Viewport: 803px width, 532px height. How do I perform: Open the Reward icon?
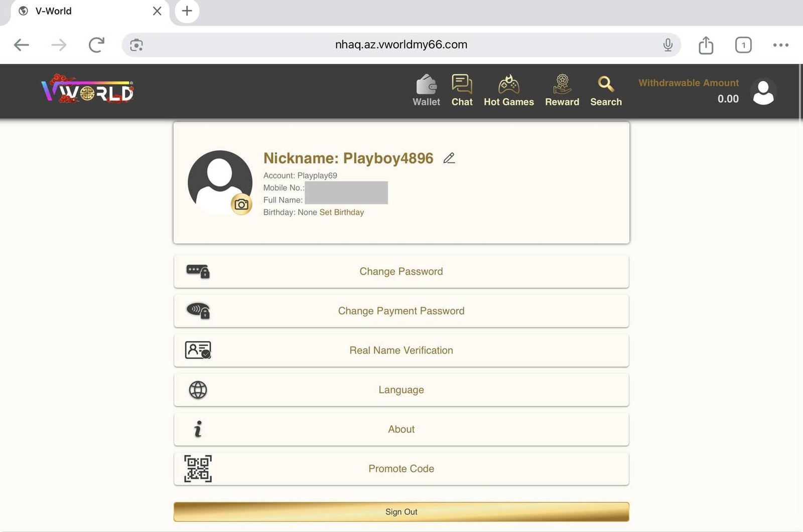click(562, 84)
